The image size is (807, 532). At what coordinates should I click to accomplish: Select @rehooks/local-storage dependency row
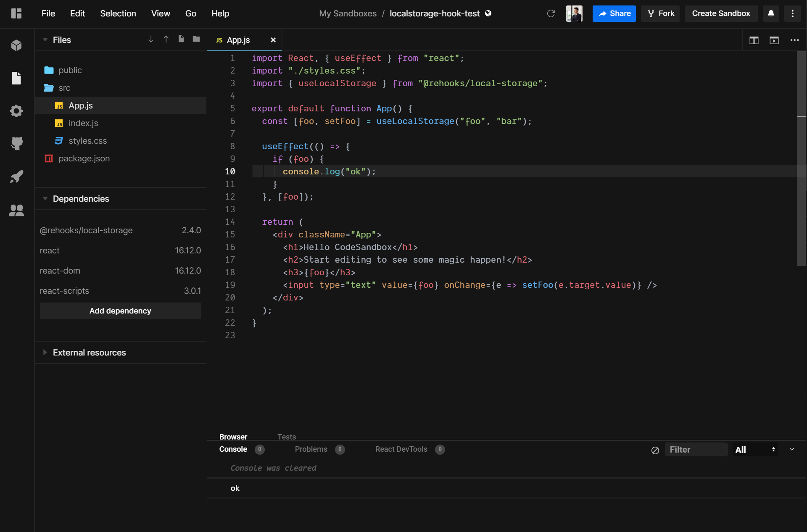121,230
